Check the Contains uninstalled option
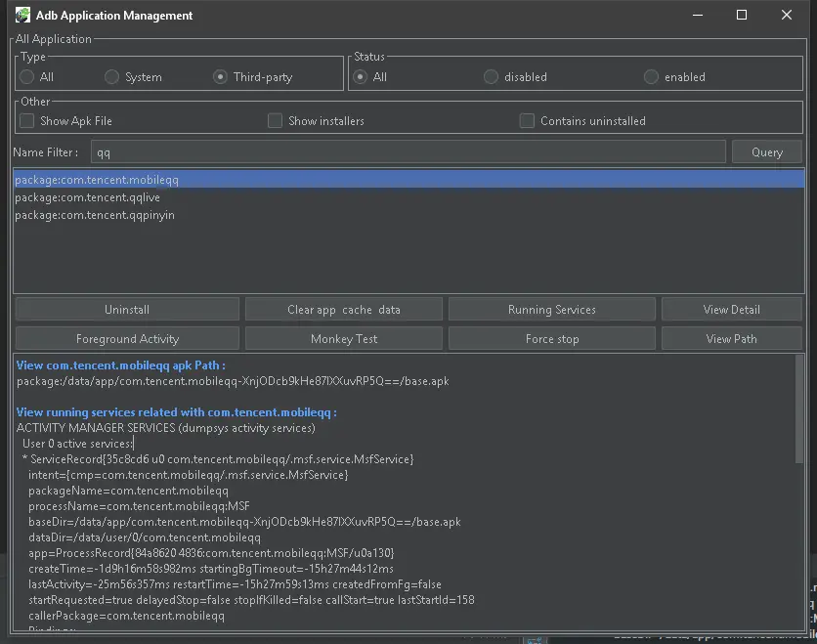817x644 pixels. coord(527,121)
